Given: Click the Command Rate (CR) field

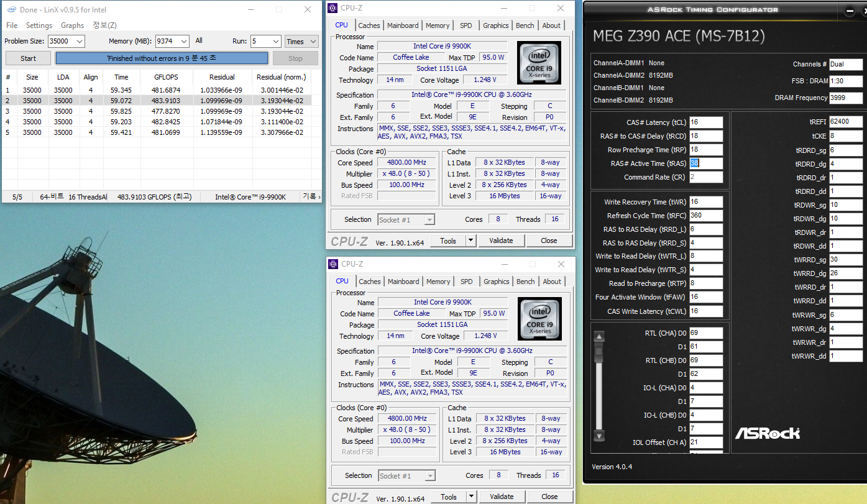Looking at the screenshot, I should click(x=706, y=177).
